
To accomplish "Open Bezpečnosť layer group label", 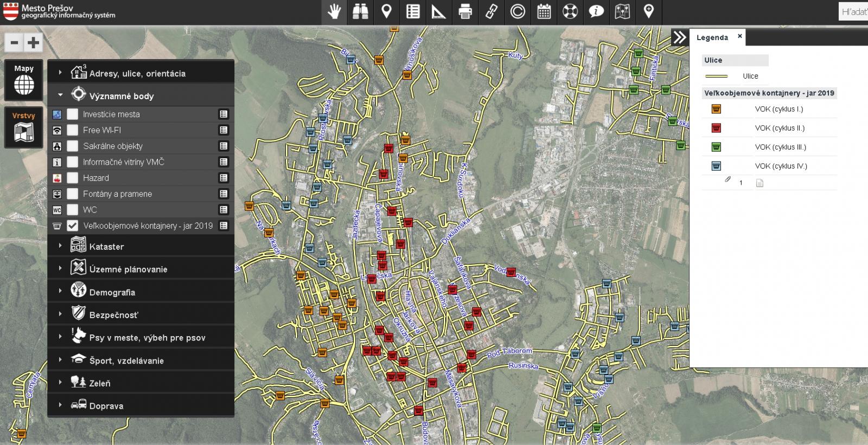I will (114, 315).
